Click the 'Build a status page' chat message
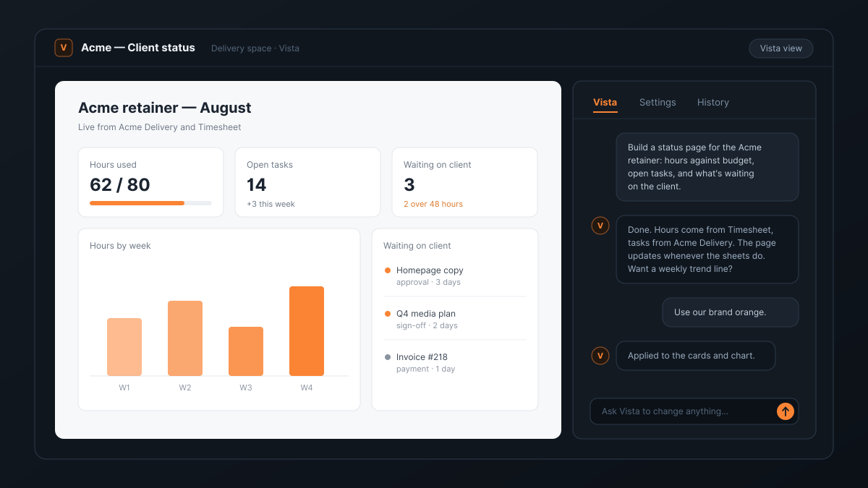The image size is (868, 488). [707, 167]
